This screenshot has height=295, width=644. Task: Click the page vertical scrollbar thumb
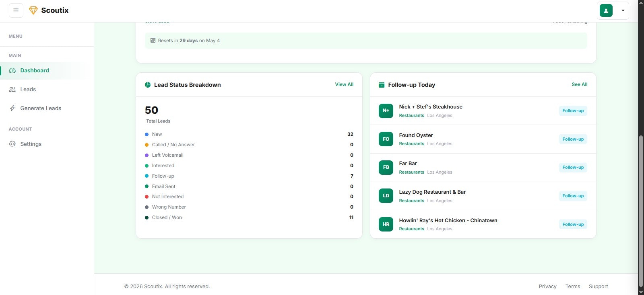[x=641, y=211]
